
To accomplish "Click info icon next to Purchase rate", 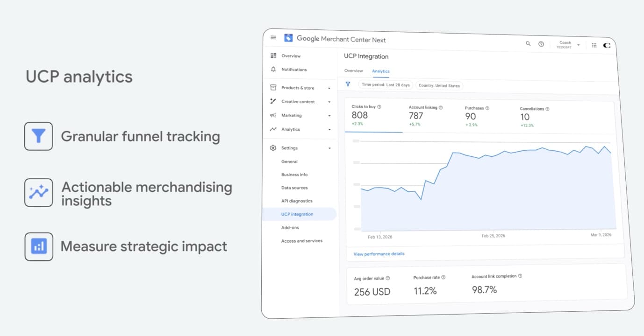I will (444, 277).
